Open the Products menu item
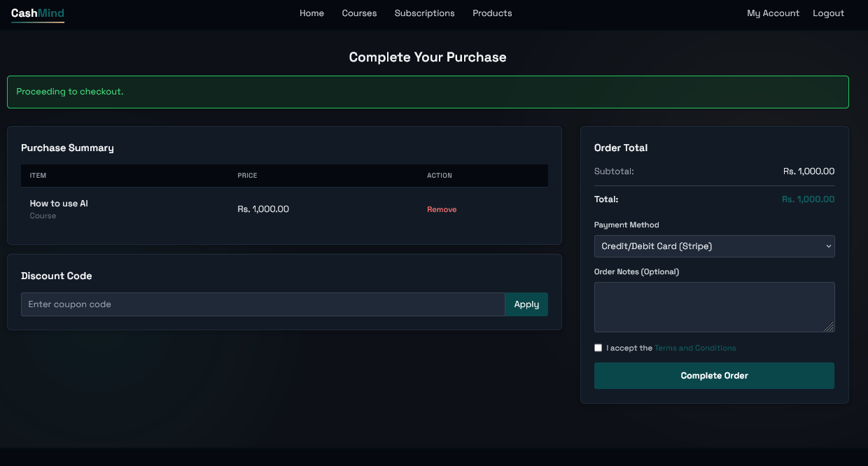 pyautogui.click(x=492, y=13)
